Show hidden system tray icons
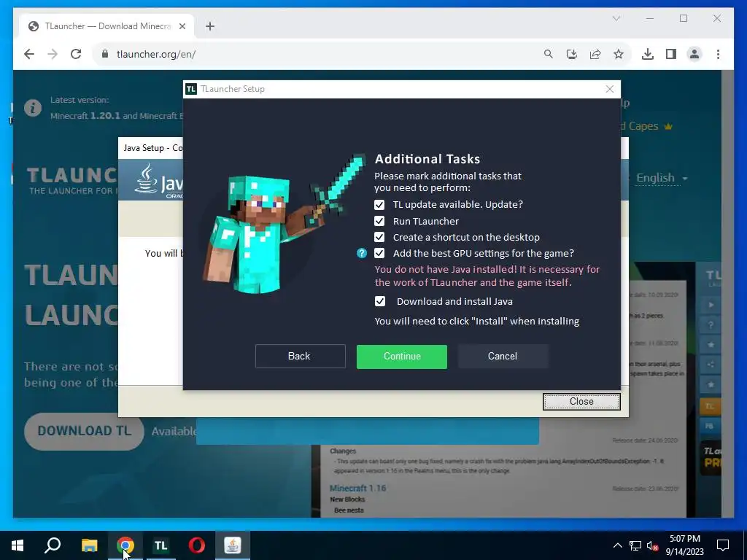This screenshot has width=747, height=560. (x=617, y=545)
